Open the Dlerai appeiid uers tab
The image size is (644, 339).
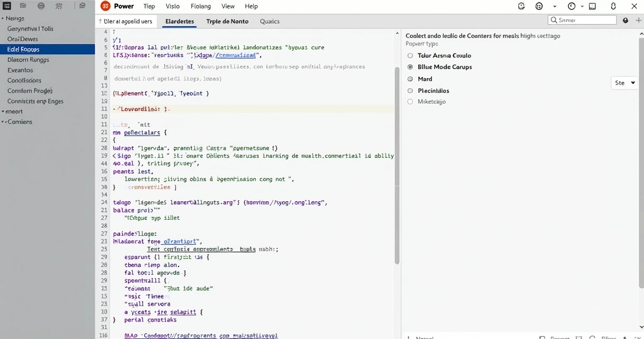pos(126,22)
